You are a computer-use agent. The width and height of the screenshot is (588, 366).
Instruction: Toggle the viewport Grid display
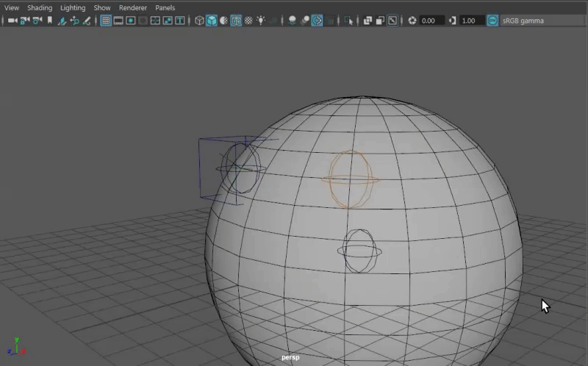tap(106, 21)
